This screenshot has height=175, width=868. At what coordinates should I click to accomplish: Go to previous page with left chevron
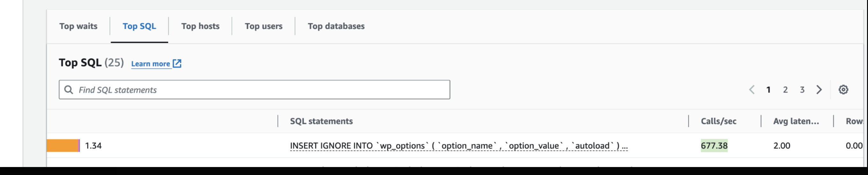pos(751,90)
